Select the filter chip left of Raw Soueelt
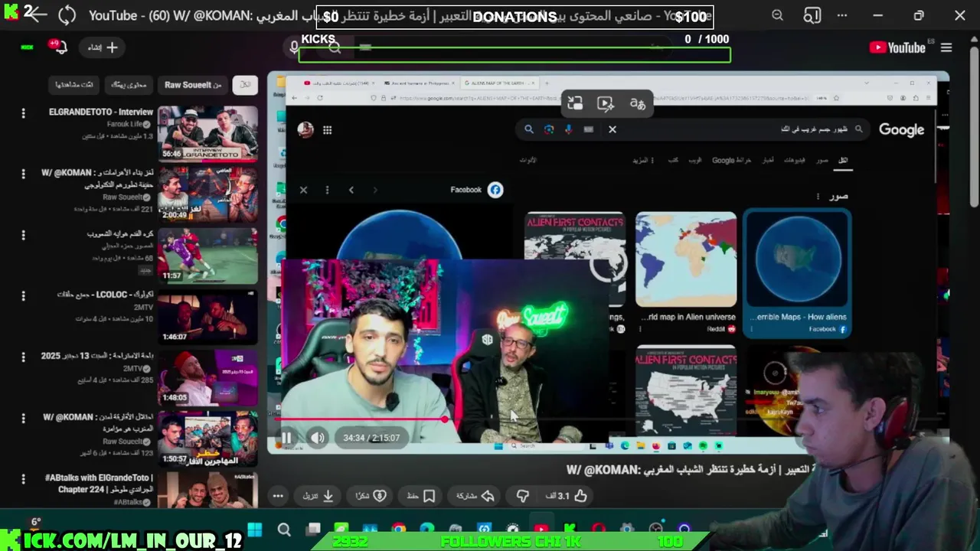 [x=129, y=85]
